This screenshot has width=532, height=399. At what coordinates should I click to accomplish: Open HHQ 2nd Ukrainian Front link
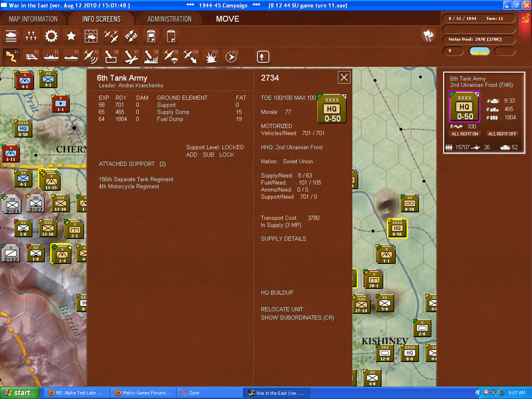point(292,147)
